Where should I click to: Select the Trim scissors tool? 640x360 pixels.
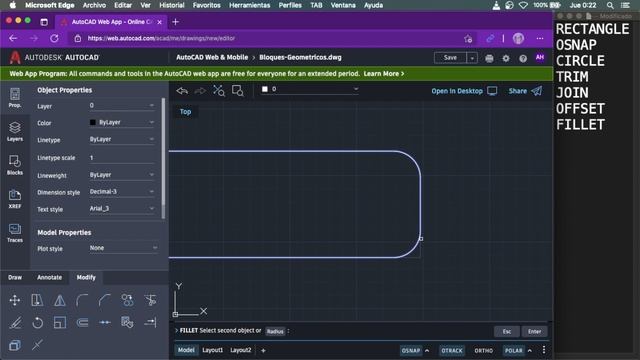(150, 300)
